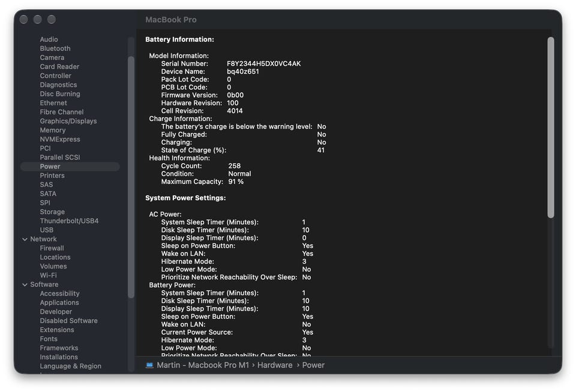Select Memory in the sidebar
The height and width of the screenshot is (392, 576).
53,130
